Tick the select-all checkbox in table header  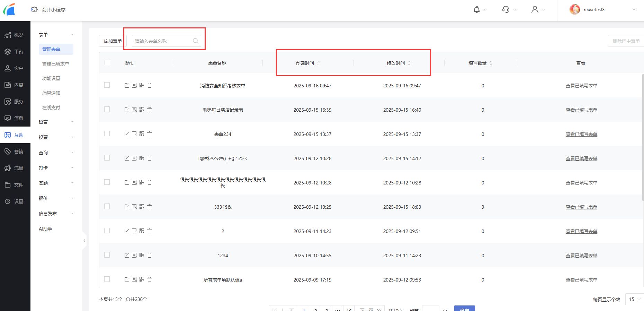pos(107,62)
